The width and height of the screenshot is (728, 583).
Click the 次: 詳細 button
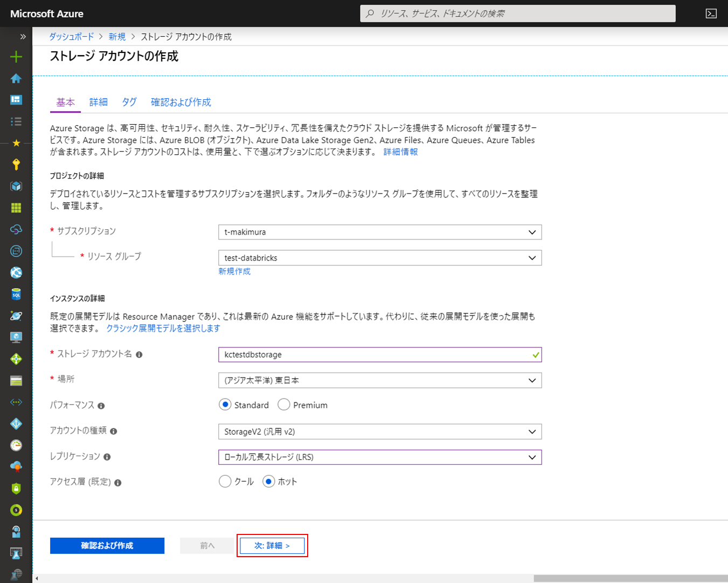272,545
